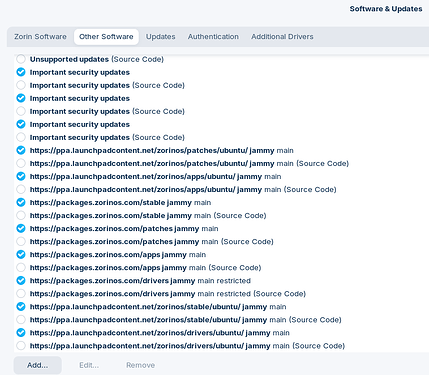The width and height of the screenshot is (429, 375).
Task: Enable packages.zorinos.com/drivers Source Code checkbox
Action: (x=21, y=294)
